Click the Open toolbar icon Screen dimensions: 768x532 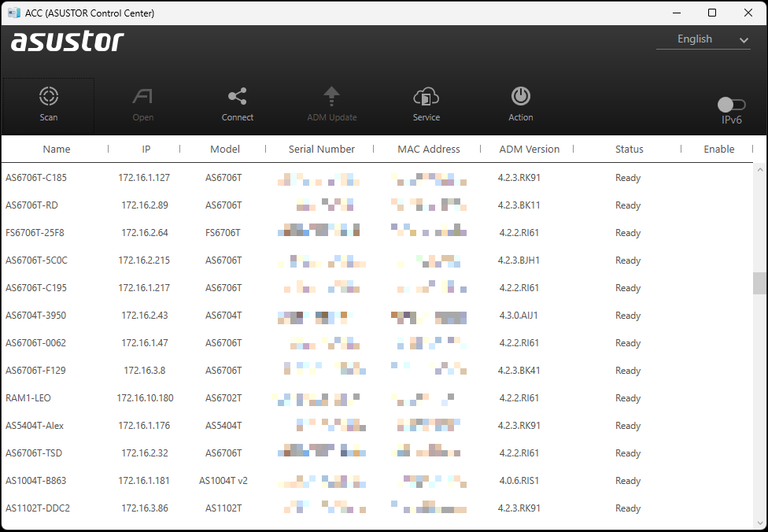[x=142, y=96]
